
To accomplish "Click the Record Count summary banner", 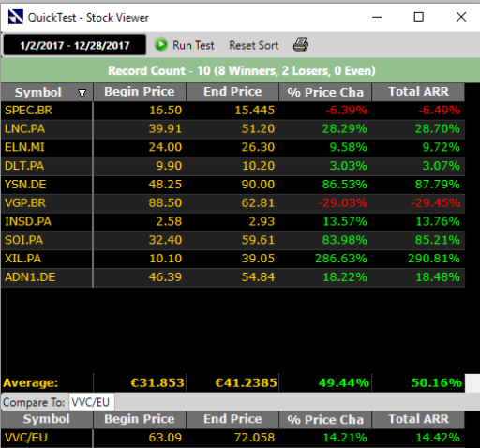I will click(x=240, y=70).
